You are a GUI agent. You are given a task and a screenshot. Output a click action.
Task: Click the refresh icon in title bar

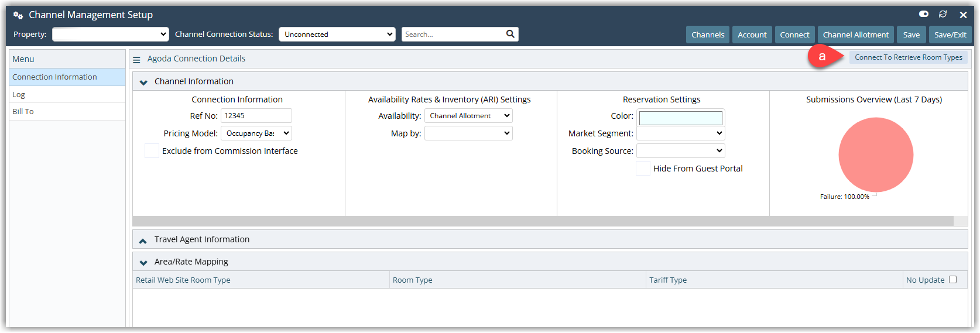pos(943,14)
